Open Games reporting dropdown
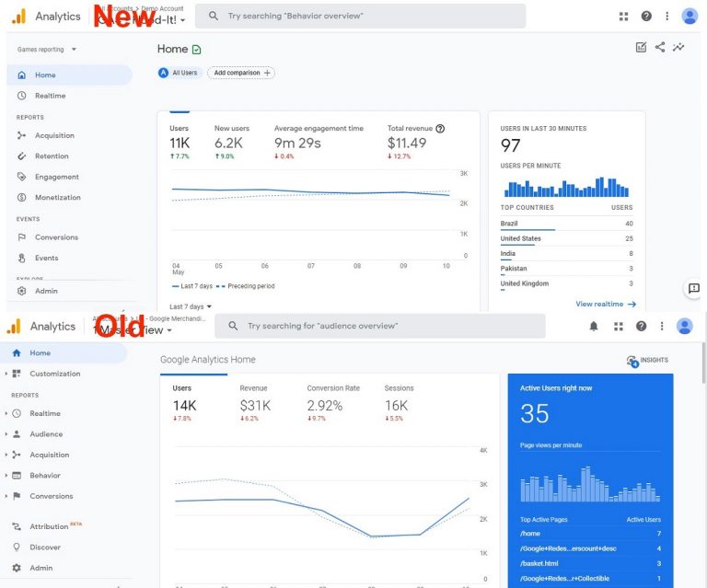The width and height of the screenshot is (707, 588). pos(47,50)
